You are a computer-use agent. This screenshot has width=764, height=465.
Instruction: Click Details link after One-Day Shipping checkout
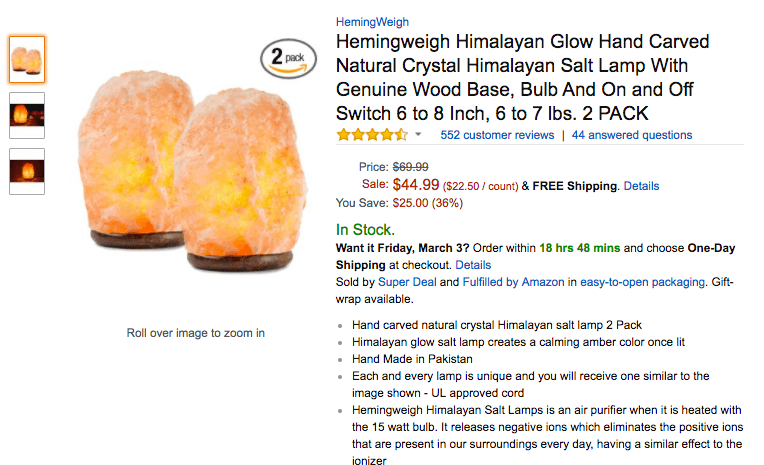coord(473,265)
